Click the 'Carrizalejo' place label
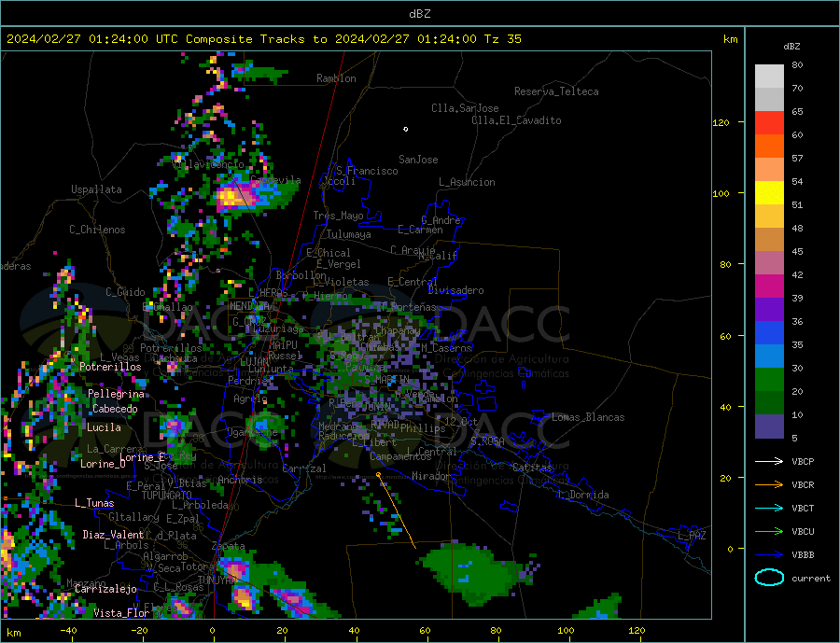 point(105,590)
